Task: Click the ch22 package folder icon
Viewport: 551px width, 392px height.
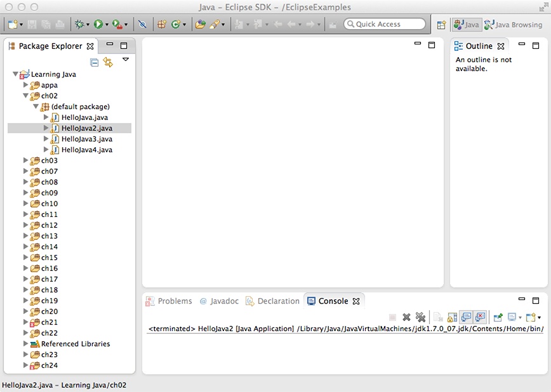Action: tap(35, 333)
